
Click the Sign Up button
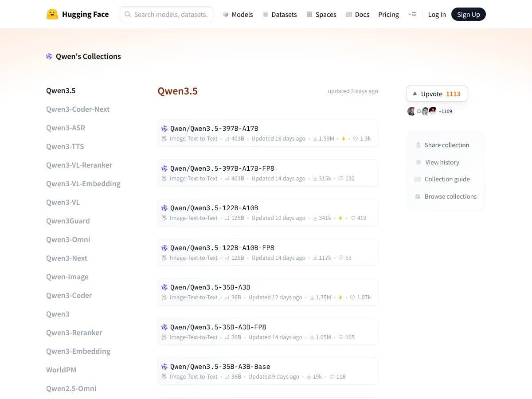(x=469, y=14)
